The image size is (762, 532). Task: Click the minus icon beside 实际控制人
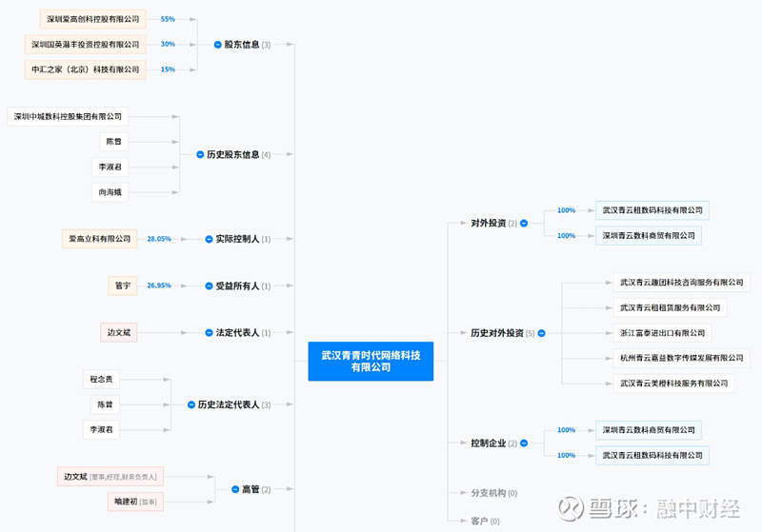coord(209,239)
